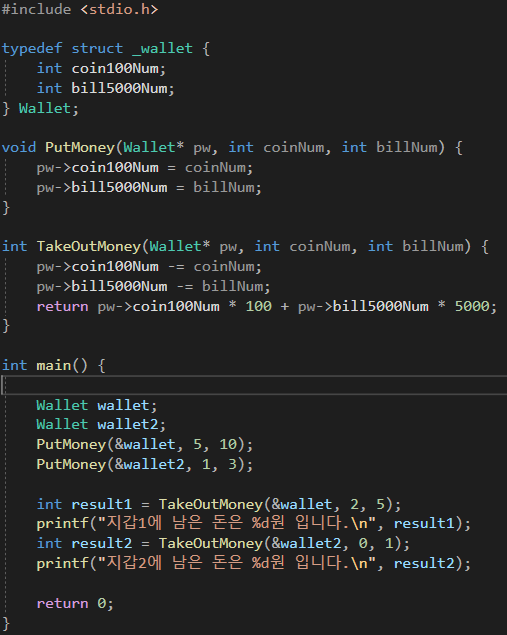Click TakeOutMoney in its function definition
This screenshot has width=507, height=635.
click(x=88, y=246)
